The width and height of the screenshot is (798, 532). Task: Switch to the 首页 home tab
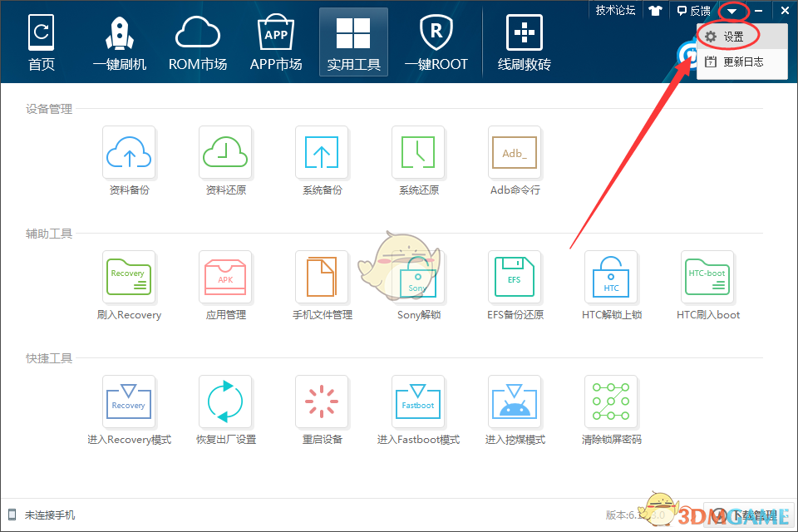(x=41, y=42)
